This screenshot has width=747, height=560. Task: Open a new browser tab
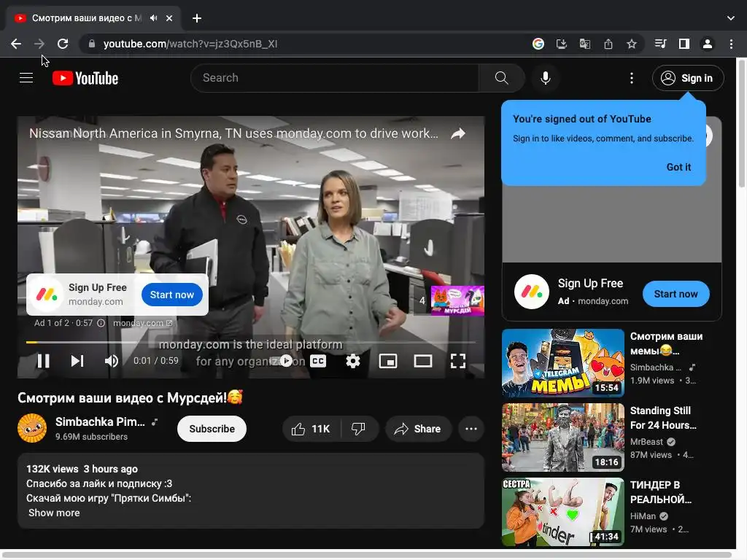197,18
